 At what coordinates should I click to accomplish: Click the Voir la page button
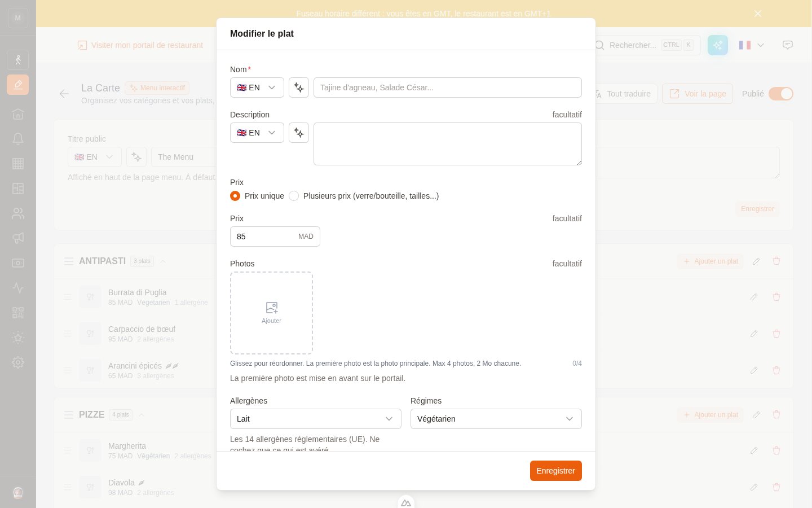click(698, 94)
